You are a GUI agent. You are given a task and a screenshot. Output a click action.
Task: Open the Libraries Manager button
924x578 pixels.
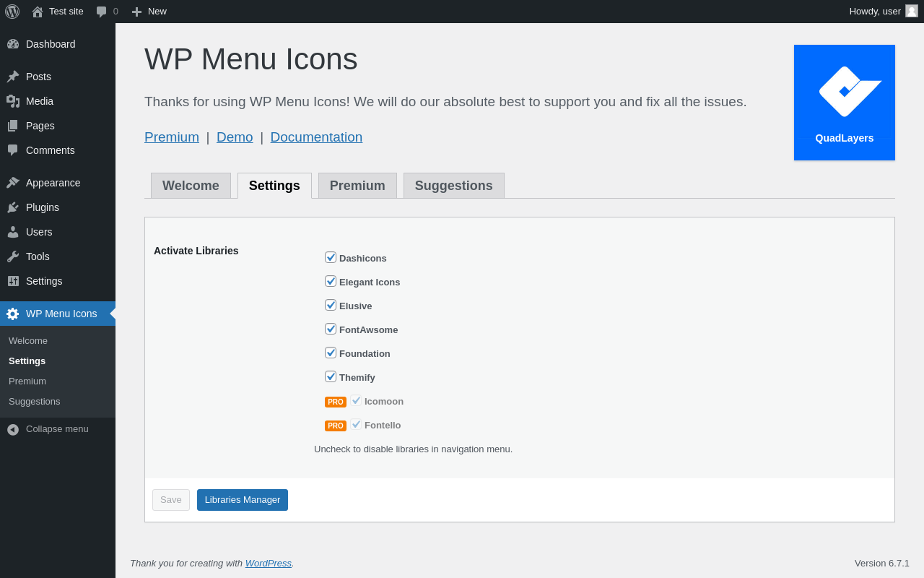pos(243,500)
